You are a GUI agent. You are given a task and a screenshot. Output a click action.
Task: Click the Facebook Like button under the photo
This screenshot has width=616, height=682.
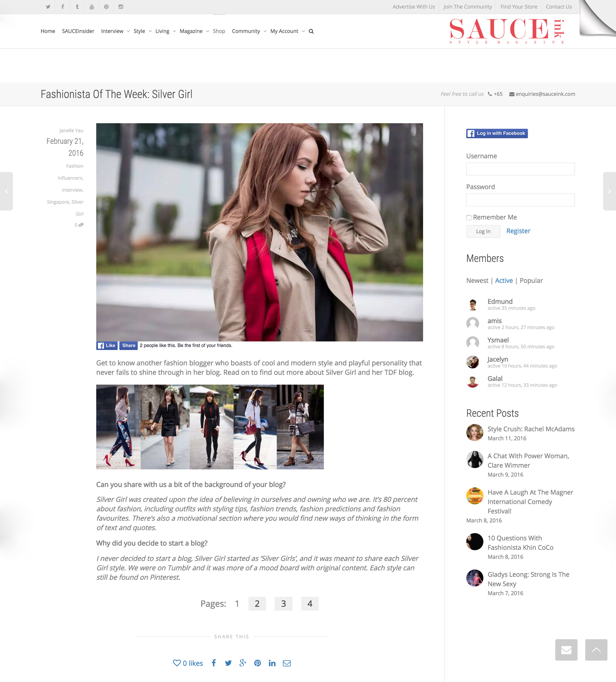click(106, 345)
